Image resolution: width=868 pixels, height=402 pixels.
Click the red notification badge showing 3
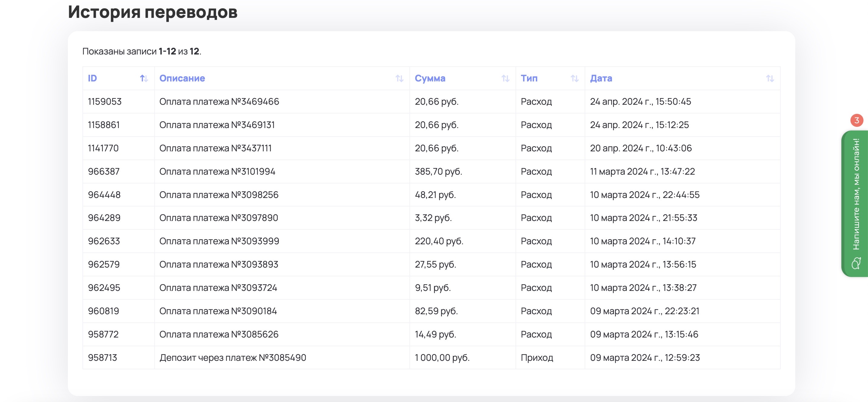pyautogui.click(x=856, y=120)
